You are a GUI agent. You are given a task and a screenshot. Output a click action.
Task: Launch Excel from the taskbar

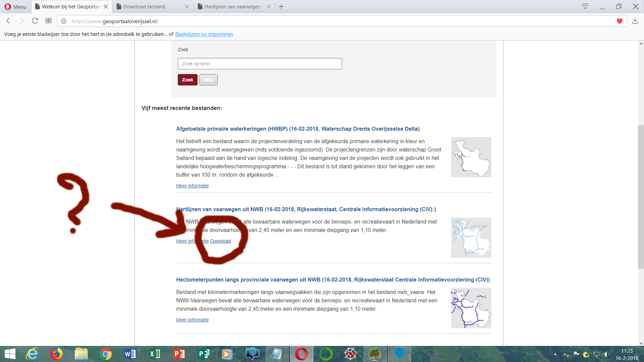point(154,354)
